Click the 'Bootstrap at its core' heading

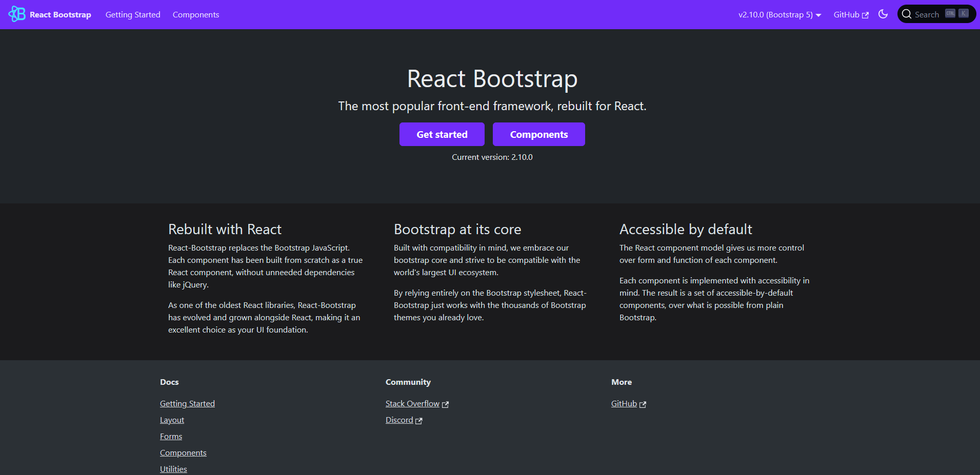457,230
